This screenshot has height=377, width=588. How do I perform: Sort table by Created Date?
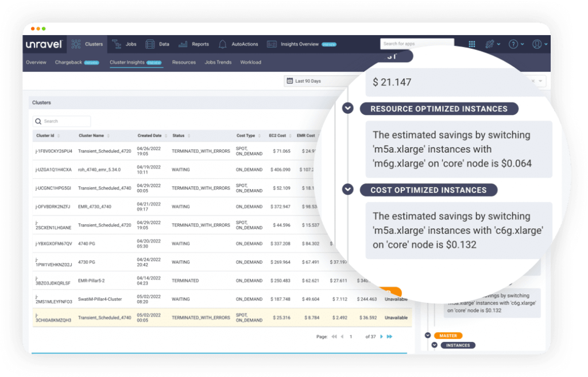(x=152, y=136)
